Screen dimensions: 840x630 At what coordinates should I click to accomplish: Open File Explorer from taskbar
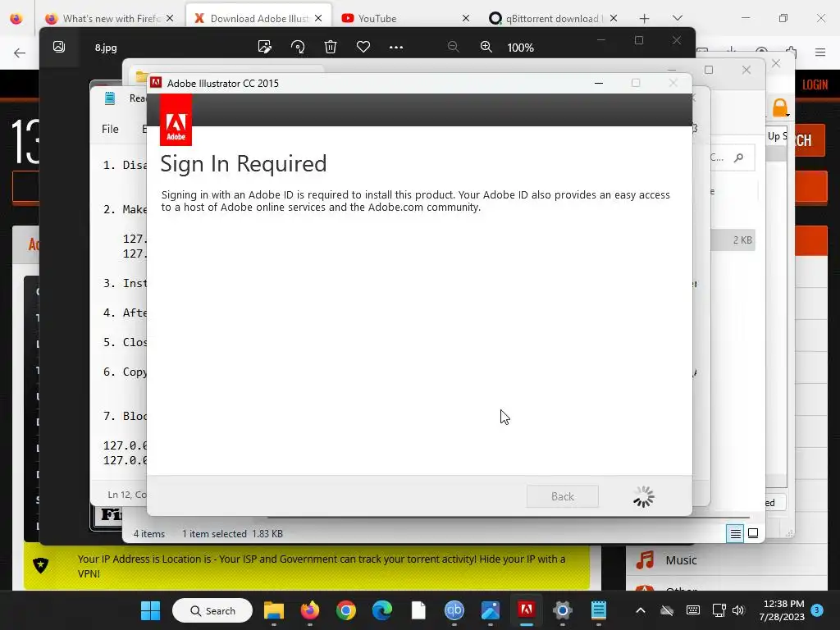(x=274, y=610)
